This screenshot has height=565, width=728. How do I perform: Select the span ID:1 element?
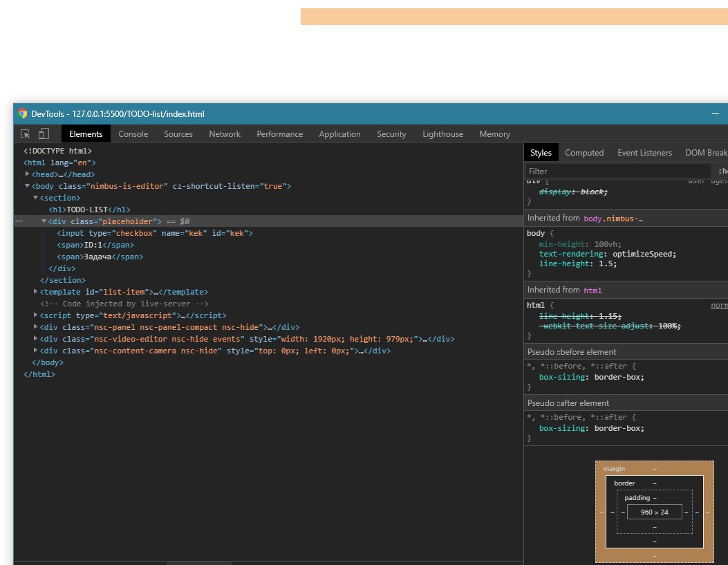click(95, 245)
